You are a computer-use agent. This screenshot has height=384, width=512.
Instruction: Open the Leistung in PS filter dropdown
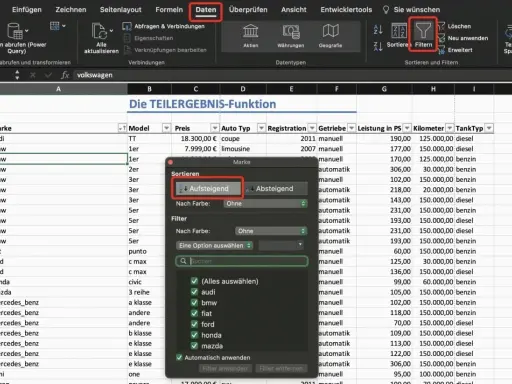pyautogui.click(x=407, y=128)
